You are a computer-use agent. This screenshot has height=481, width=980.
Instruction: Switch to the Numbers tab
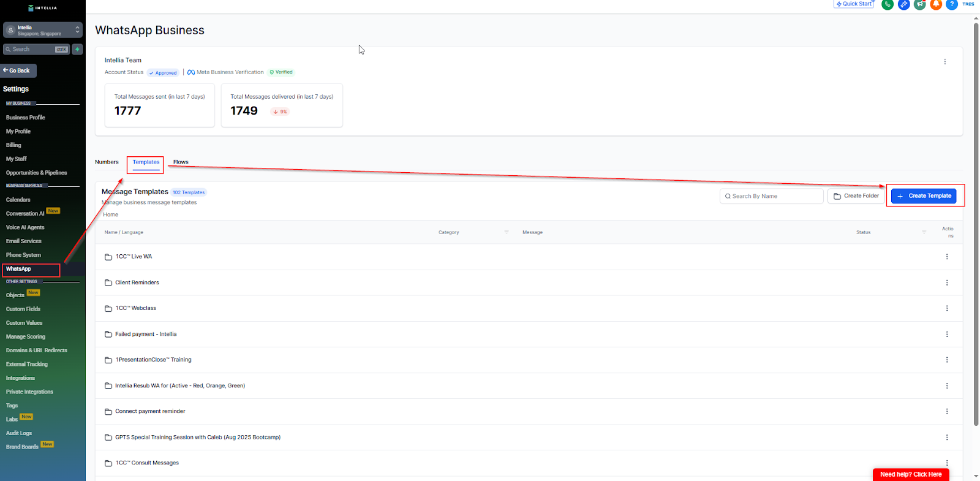point(107,162)
